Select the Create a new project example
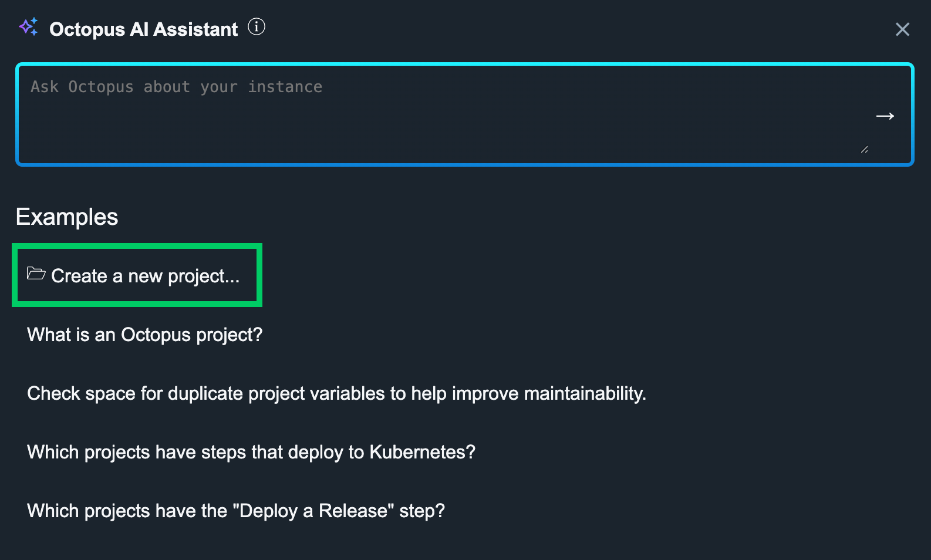The height and width of the screenshot is (560, 931). click(x=137, y=275)
